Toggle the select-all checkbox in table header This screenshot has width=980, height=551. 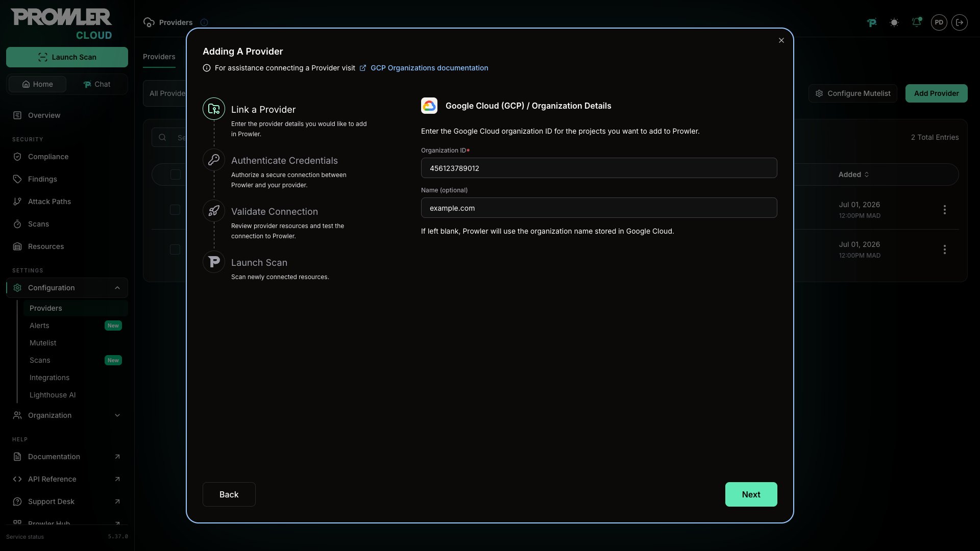pyautogui.click(x=176, y=174)
